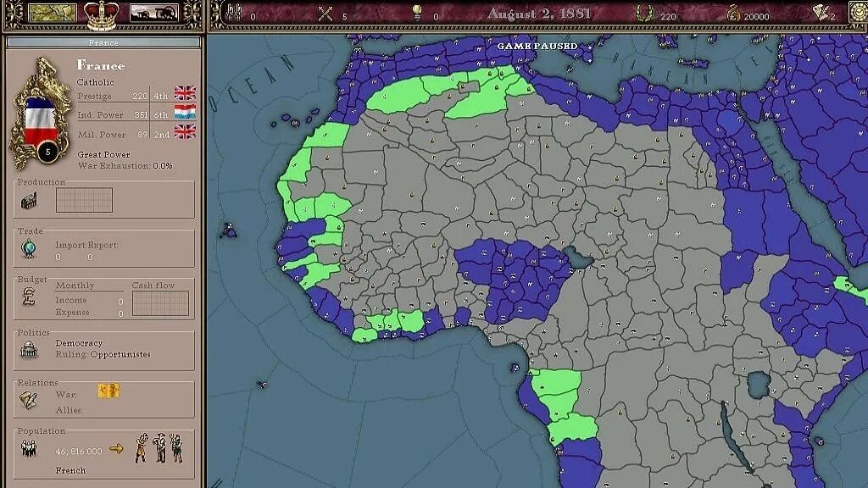Click the population figure 46,816,000
The width and height of the screenshot is (868, 488).
coord(79,452)
